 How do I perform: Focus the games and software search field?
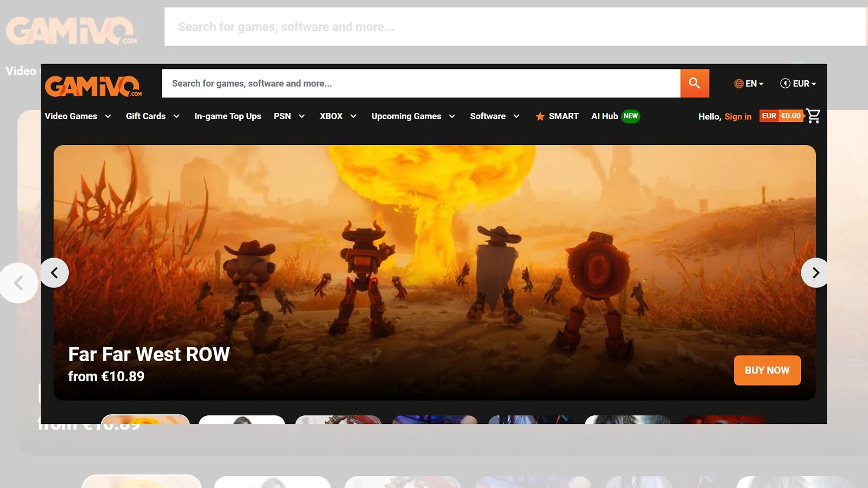point(421,84)
